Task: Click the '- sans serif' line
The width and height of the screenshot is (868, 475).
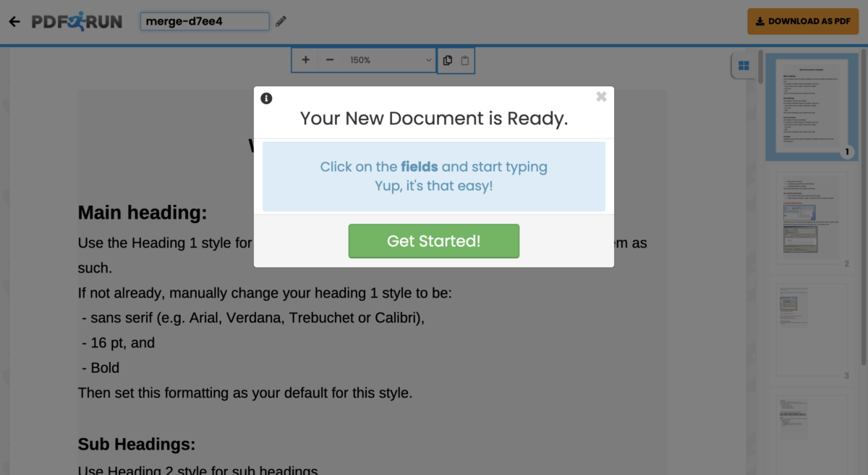Action: tap(253, 318)
